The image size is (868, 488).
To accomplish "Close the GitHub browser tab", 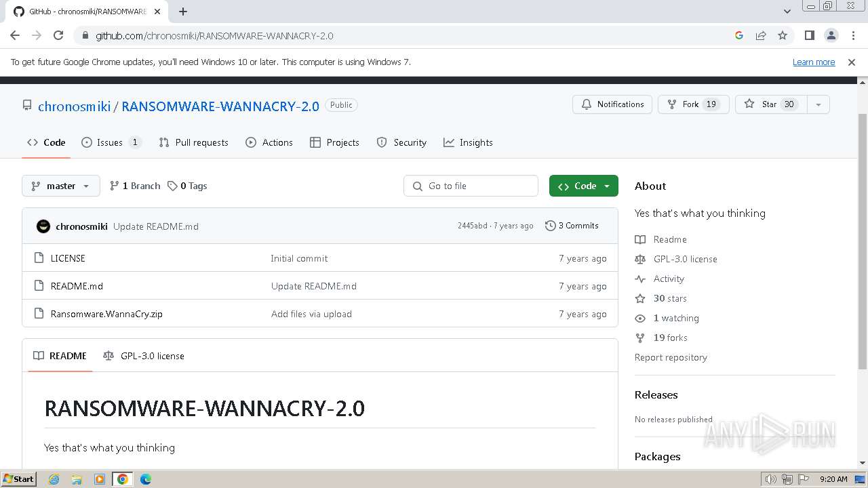I will (157, 12).
